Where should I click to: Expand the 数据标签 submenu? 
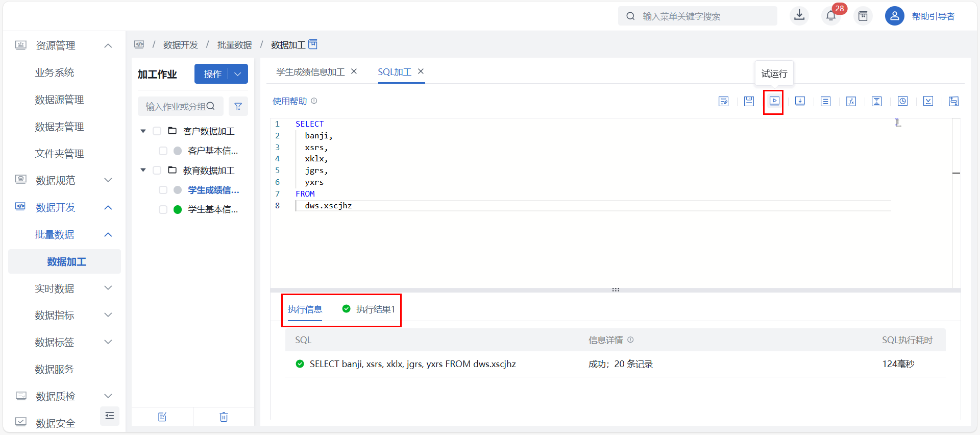108,342
